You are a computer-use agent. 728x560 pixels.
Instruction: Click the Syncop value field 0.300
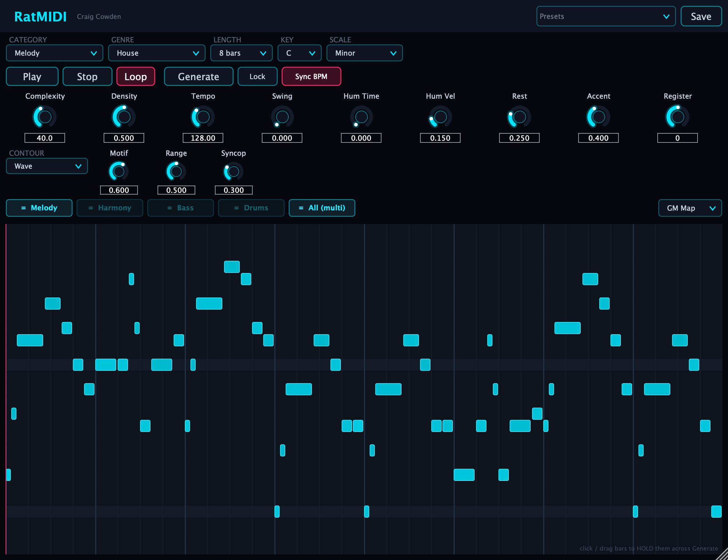tap(234, 190)
